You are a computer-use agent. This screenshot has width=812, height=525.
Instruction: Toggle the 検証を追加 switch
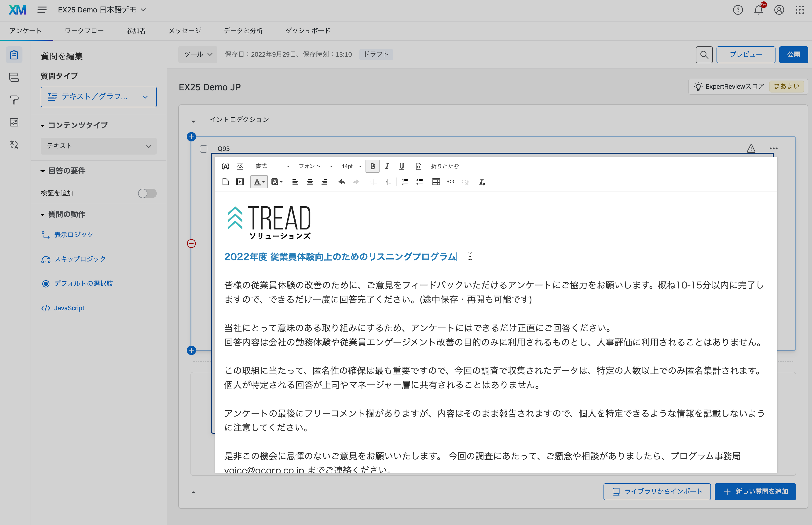click(147, 193)
